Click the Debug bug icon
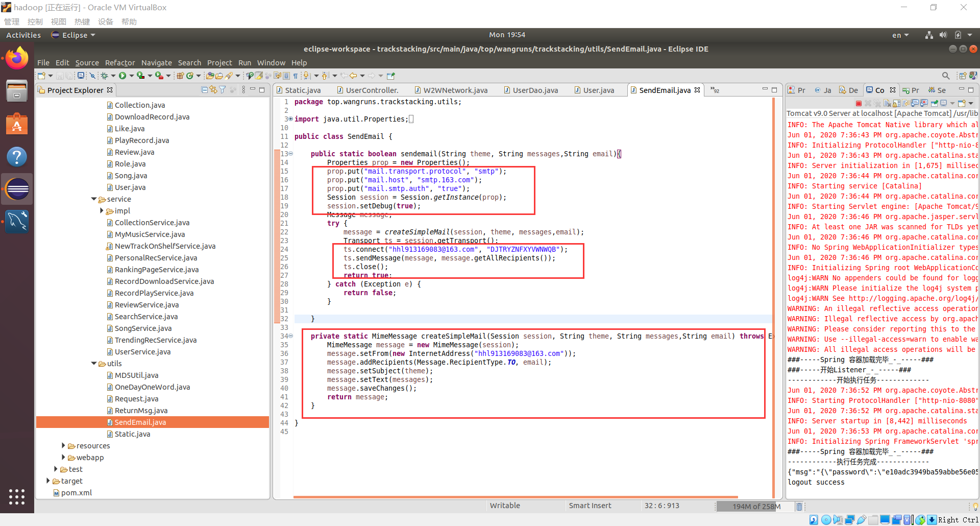This screenshot has width=980, height=526. [x=104, y=76]
